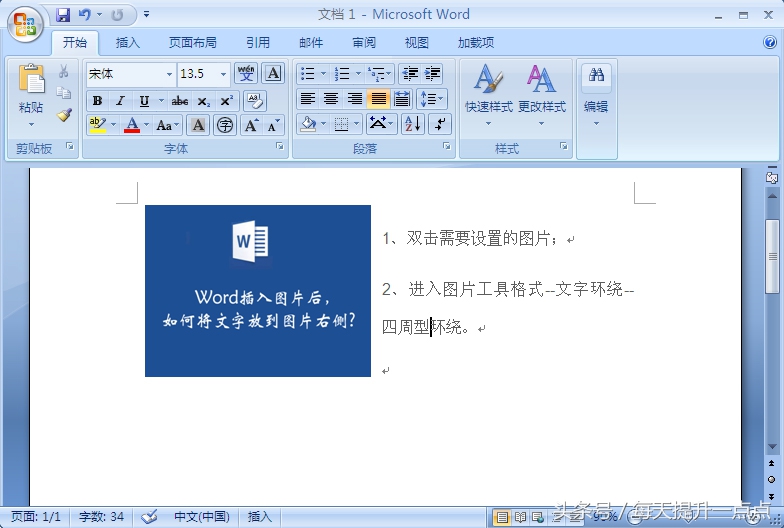Toggle bold formatting
Viewport: 784px width, 528px height.
98,101
